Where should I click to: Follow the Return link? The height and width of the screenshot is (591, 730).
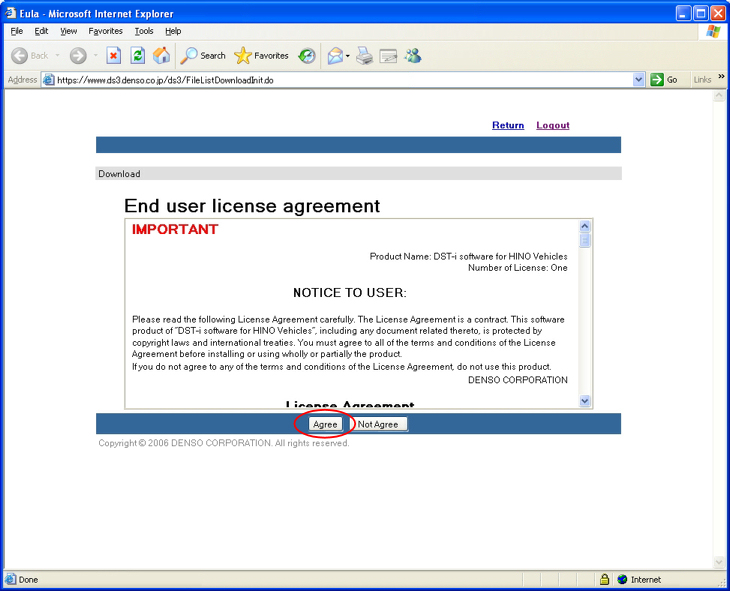click(x=508, y=125)
